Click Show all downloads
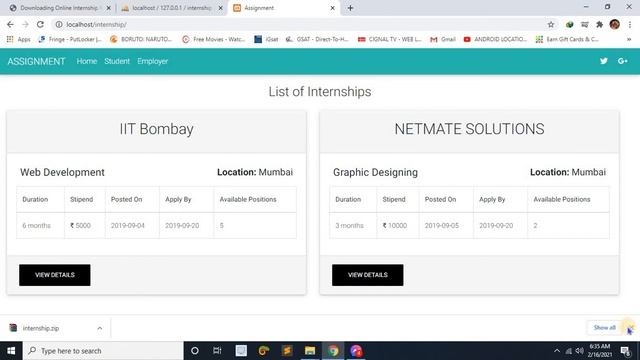 coord(604,328)
